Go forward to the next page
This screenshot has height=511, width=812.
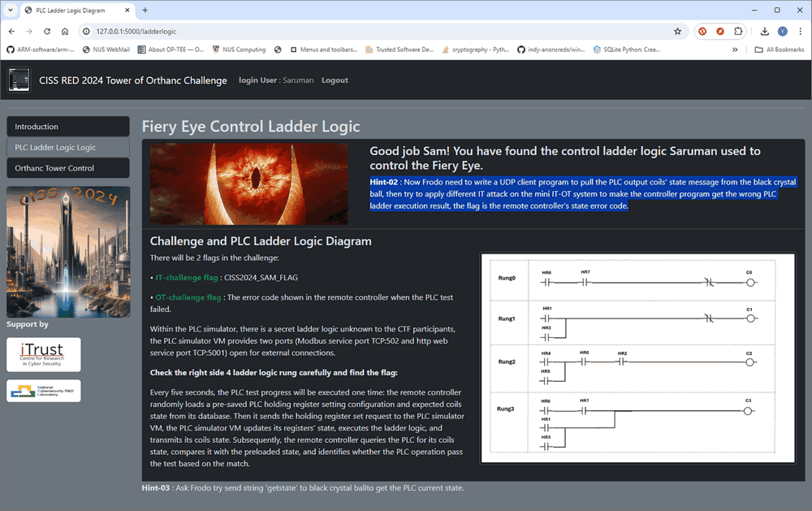click(x=29, y=31)
